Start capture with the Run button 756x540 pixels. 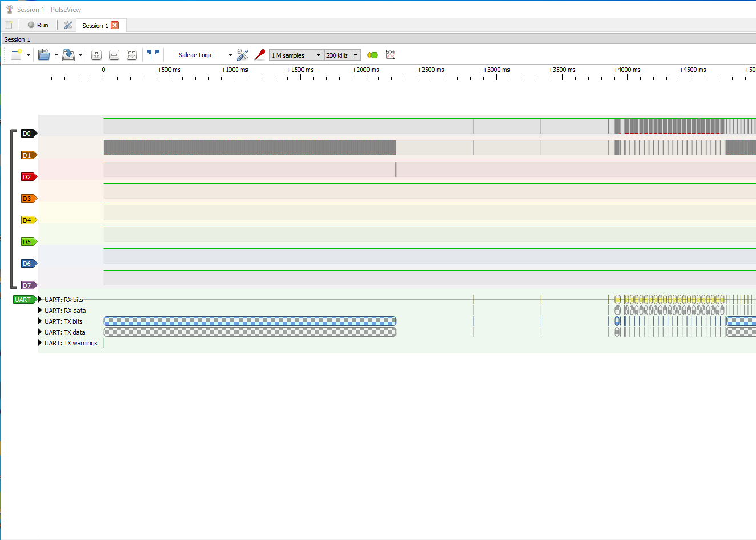38,25
